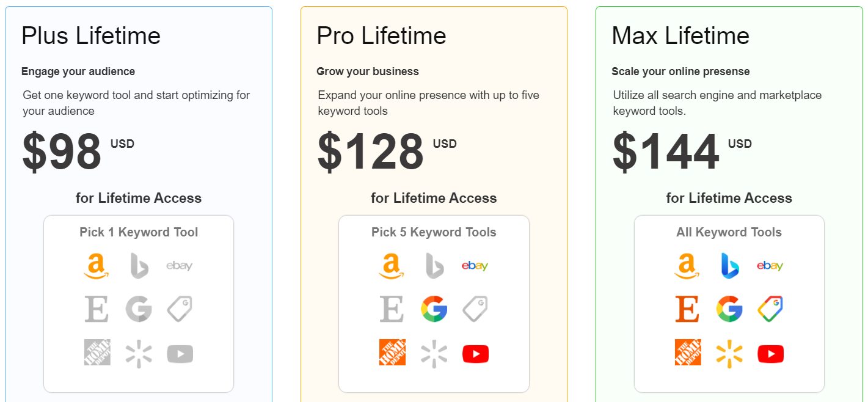The image size is (868, 402).
Task: Click the colored Google Shopping tag in Max plan
Action: (x=770, y=309)
